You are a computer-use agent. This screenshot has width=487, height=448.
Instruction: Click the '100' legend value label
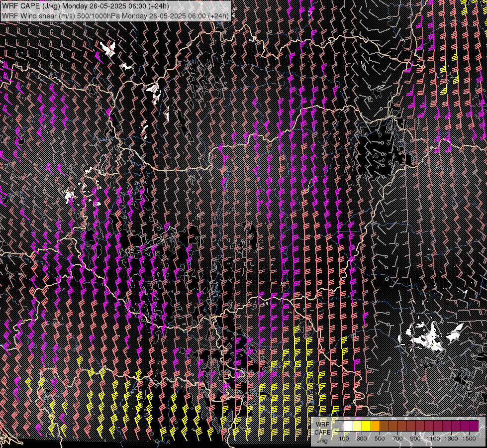(x=344, y=439)
